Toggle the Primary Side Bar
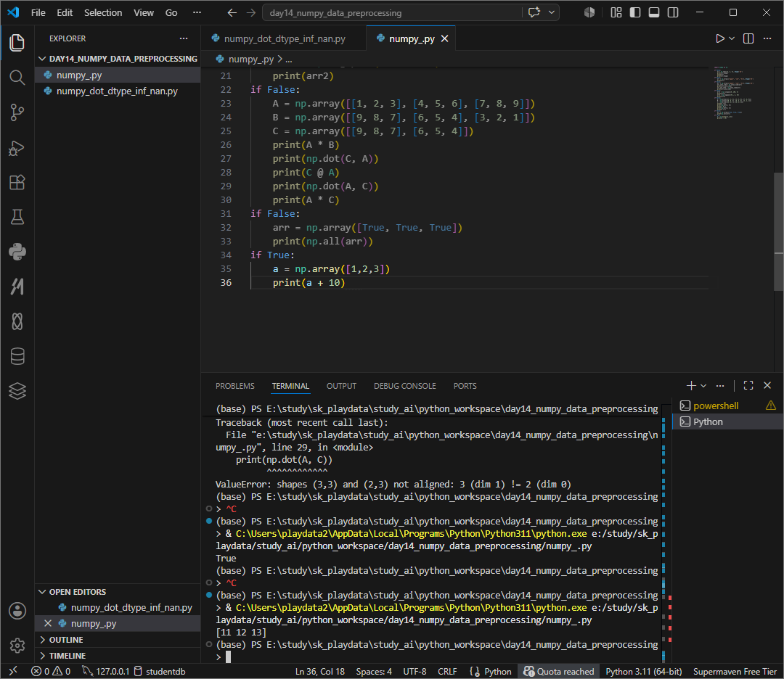Image resolution: width=784 pixels, height=679 pixels. pos(635,12)
